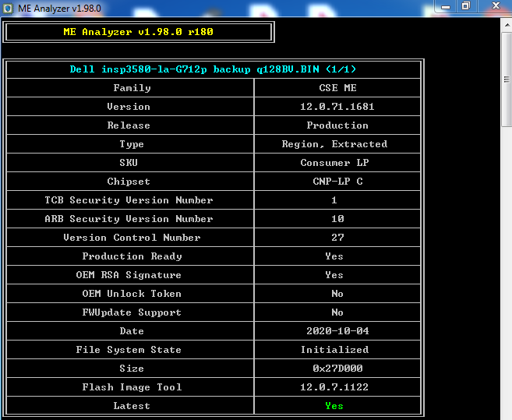Click the File System State label

coord(129,350)
